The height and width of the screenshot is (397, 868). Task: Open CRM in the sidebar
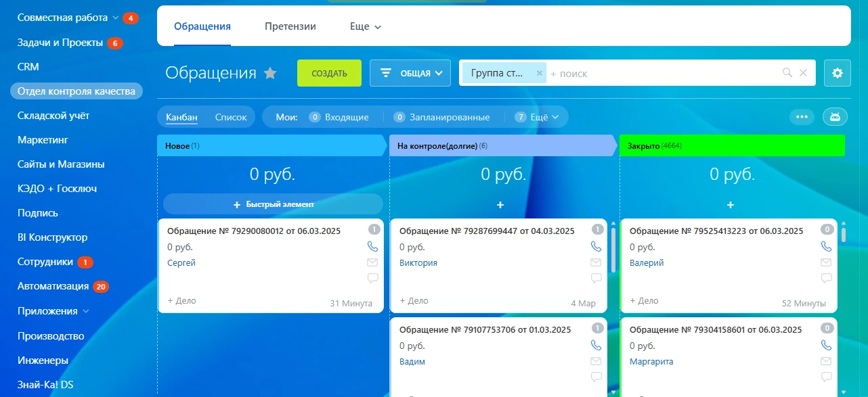pos(28,67)
